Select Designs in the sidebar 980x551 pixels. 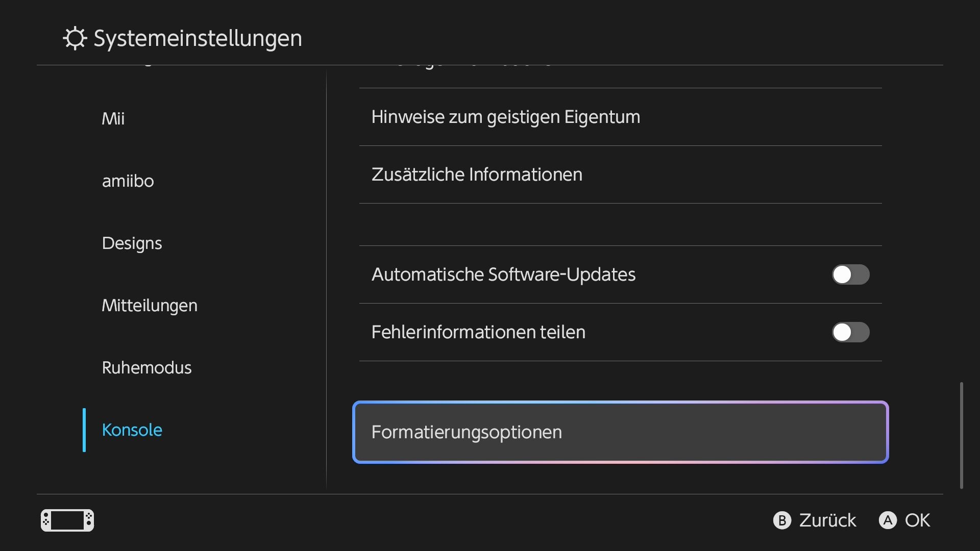tap(132, 243)
